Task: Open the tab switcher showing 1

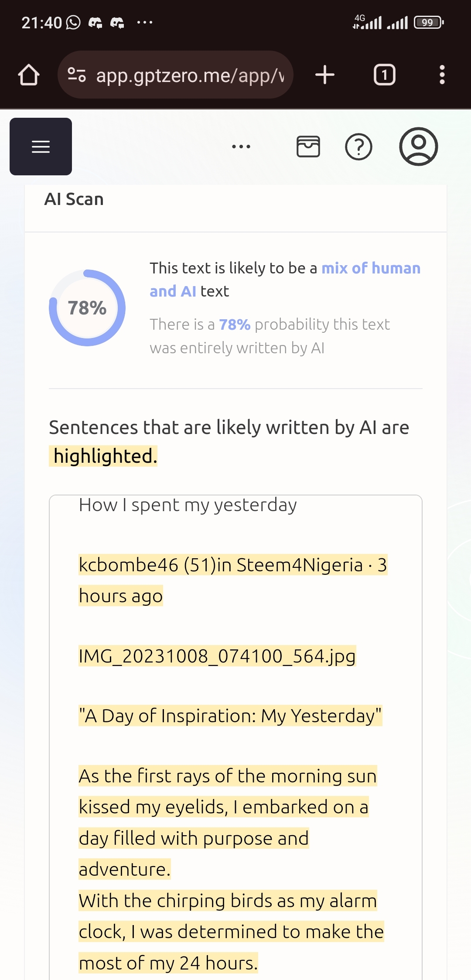Action: tap(384, 75)
